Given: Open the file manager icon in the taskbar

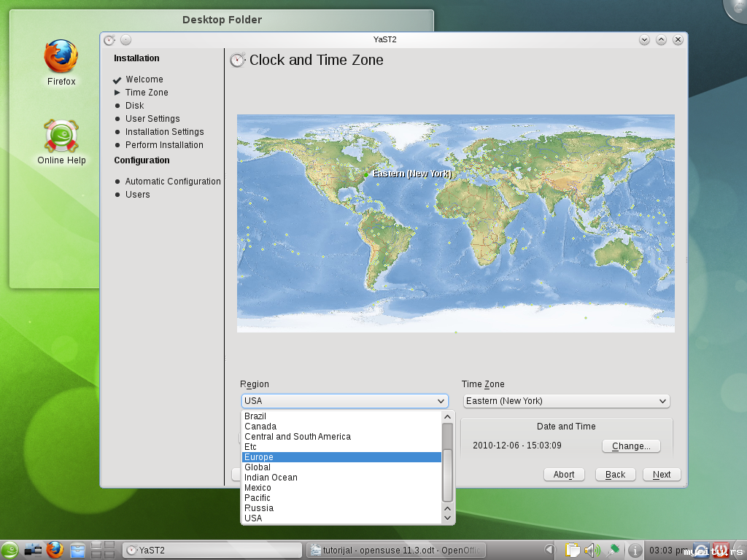Looking at the screenshot, I should click(x=77, y=550).
